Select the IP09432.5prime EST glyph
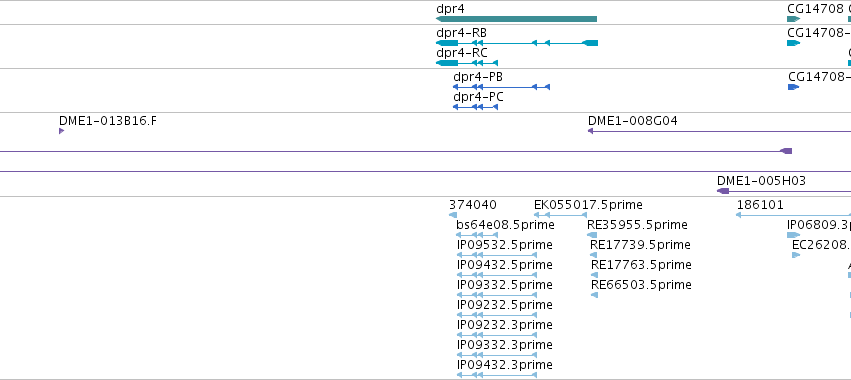This screenshot has height=380, width=851. 497,275
